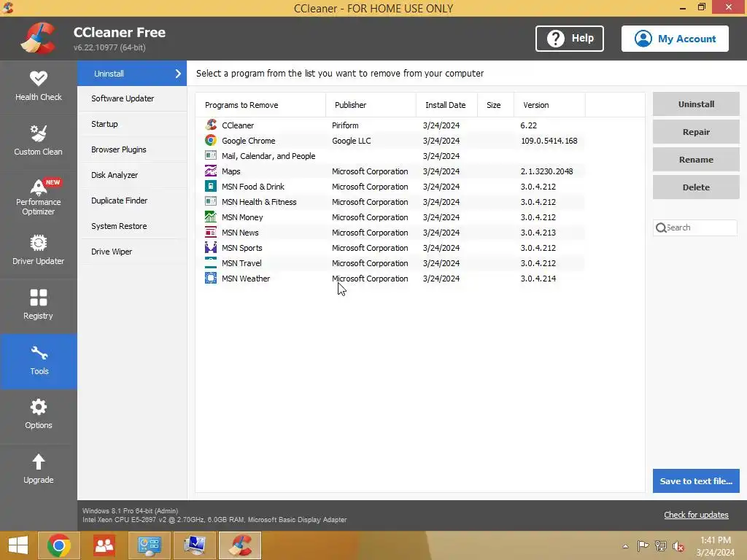Image resolution: width=747 pixels, height=560 pixels.
Task: Switch to Startup tab
Action: [132, 124]
